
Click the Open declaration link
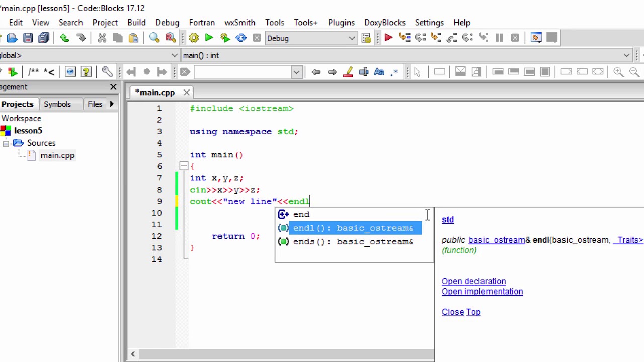(473, 281)
